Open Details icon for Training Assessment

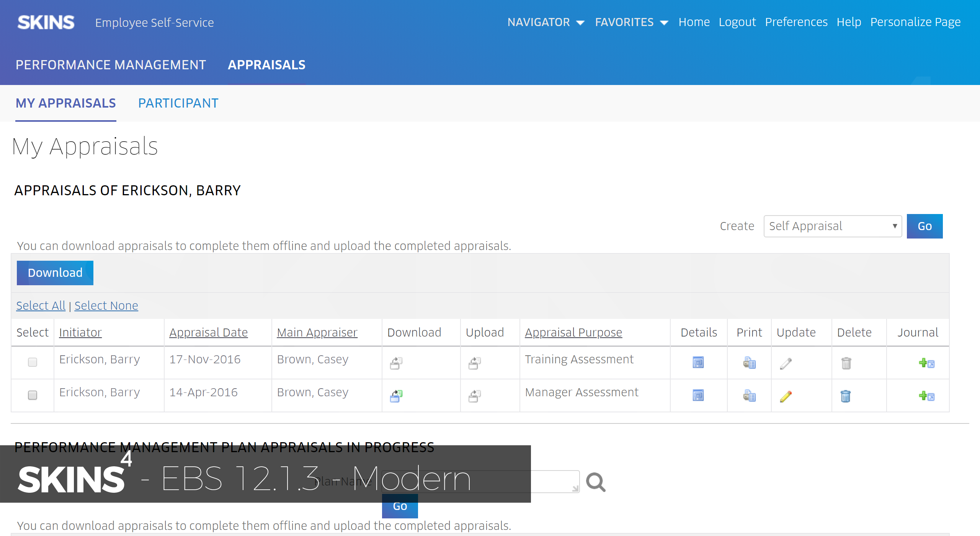point(698,362)
